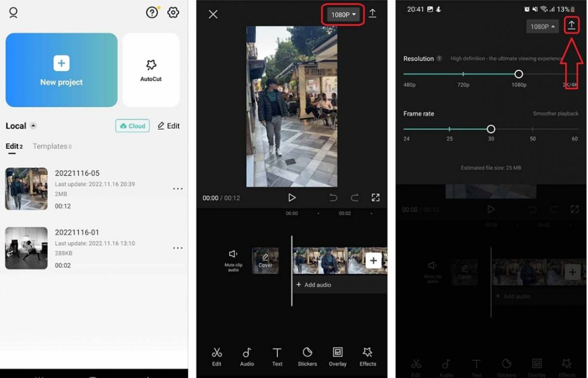
Task: Open the more options for project 20221116-01
Action: pyautogui.click(x=178, y=248)
